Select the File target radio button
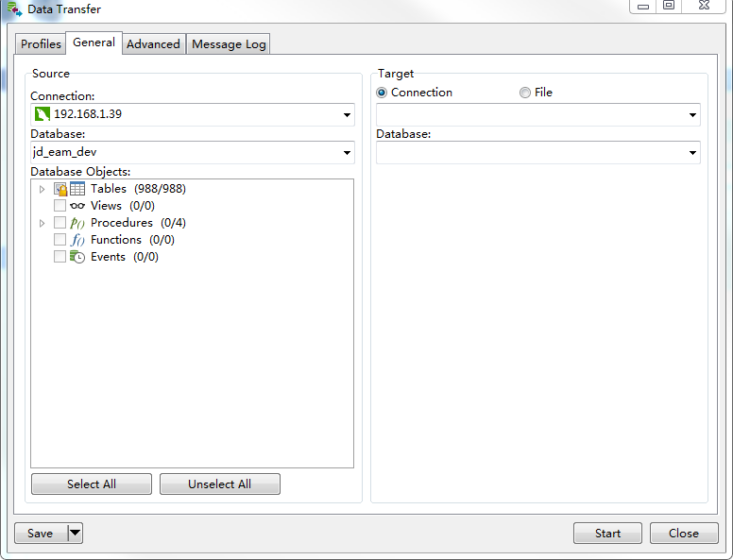 click(x=525, y=93)
